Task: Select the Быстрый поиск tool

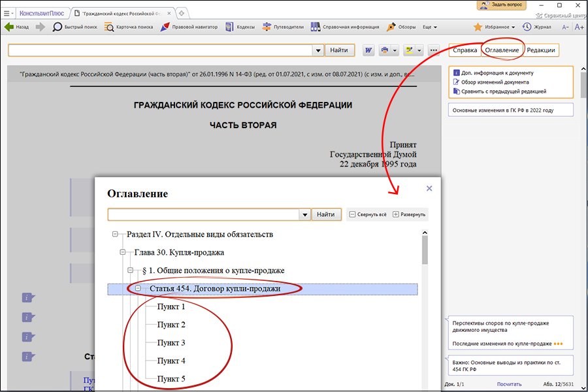Action: 76,27
